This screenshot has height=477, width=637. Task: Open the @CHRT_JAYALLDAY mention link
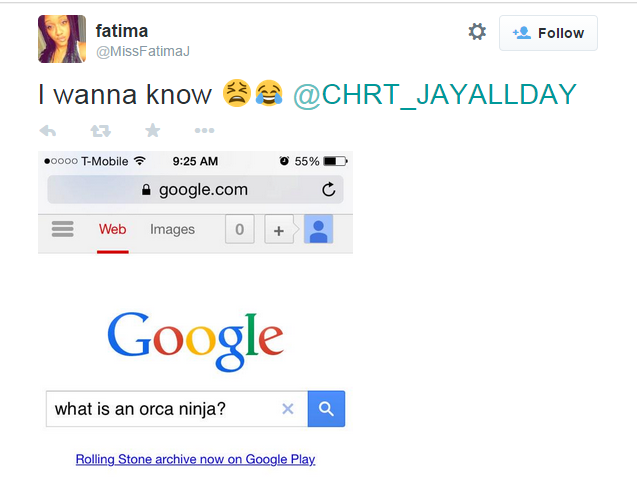(x=435, y=95)
